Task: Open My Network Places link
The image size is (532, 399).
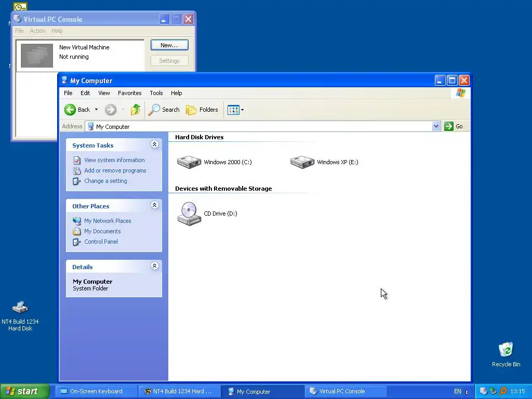Action: coord(108,221)
